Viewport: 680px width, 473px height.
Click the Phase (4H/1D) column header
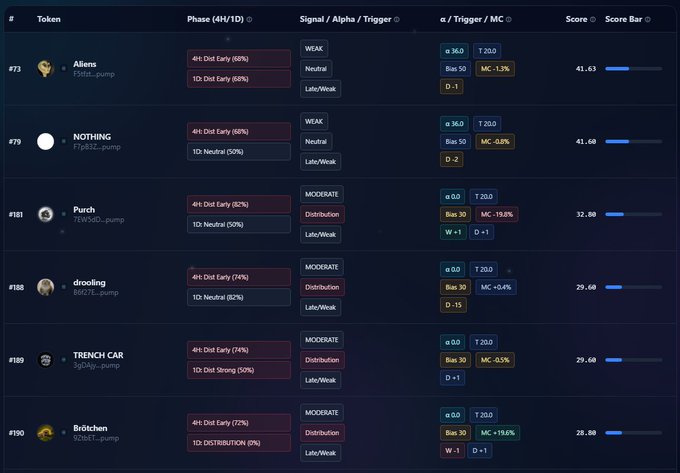click(215, 19)
